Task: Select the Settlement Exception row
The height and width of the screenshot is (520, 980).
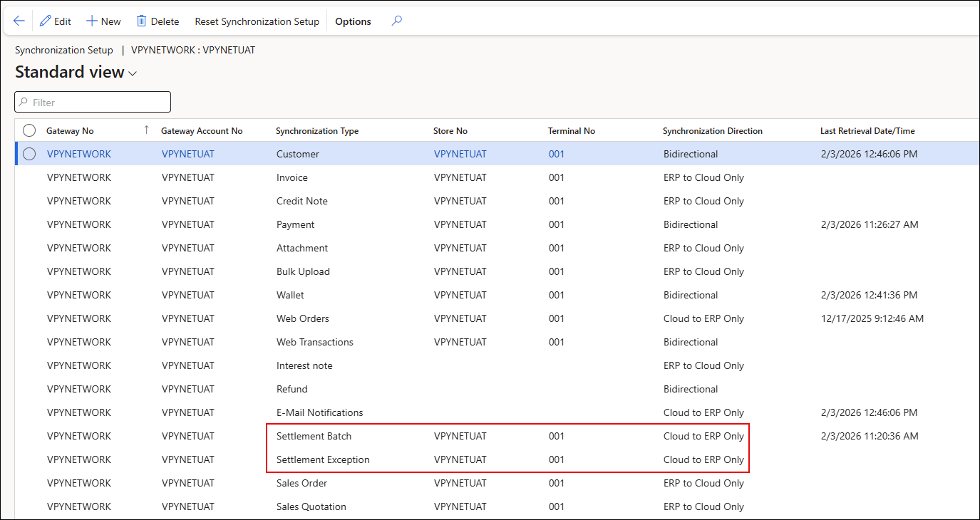Action: click(x=497, y=459)
